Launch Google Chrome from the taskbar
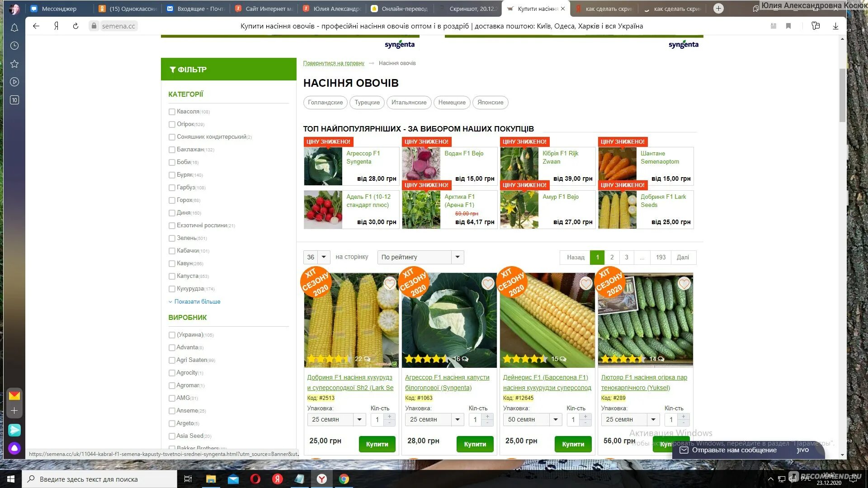Viewport: 868px width, 488px height. point(344,479)
